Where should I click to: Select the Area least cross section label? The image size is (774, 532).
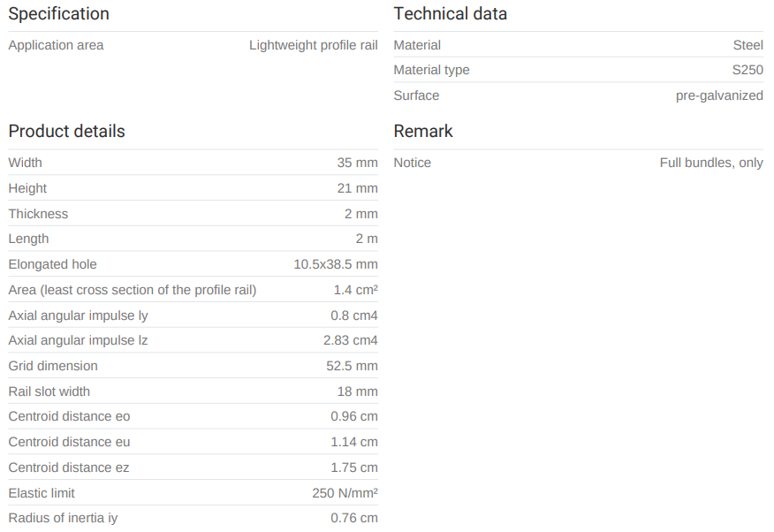coord(132,290)
